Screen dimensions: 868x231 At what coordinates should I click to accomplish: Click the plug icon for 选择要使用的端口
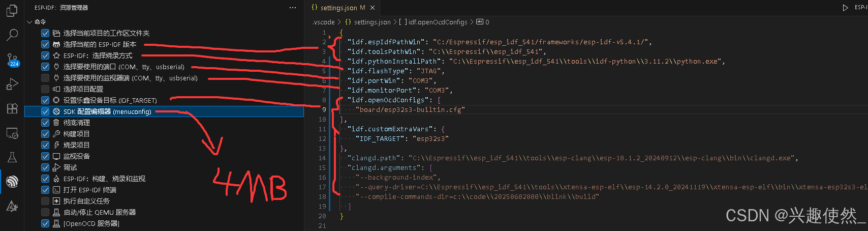pyautogui.click(x=56, y=67)
